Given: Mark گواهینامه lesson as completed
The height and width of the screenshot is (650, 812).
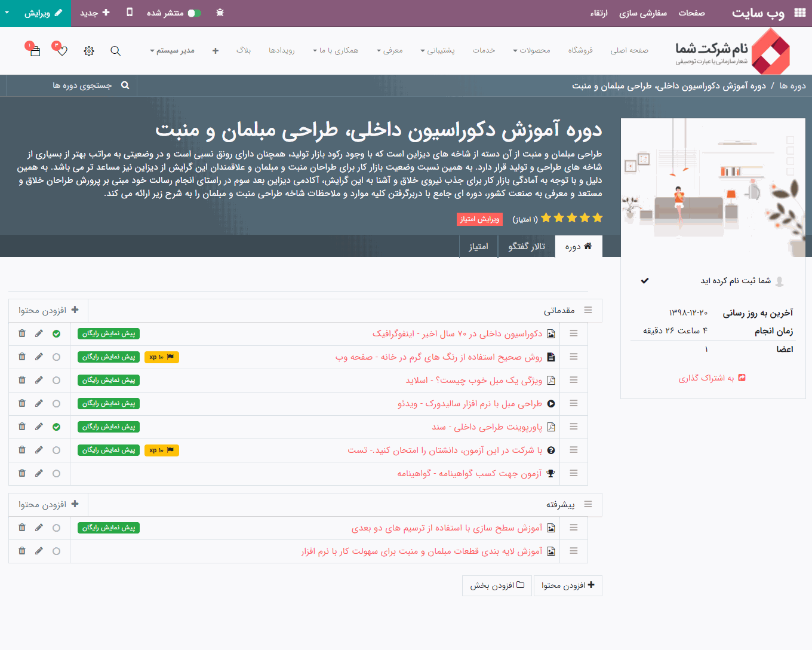Looking at the screenshot, I should tap(56, 473).
